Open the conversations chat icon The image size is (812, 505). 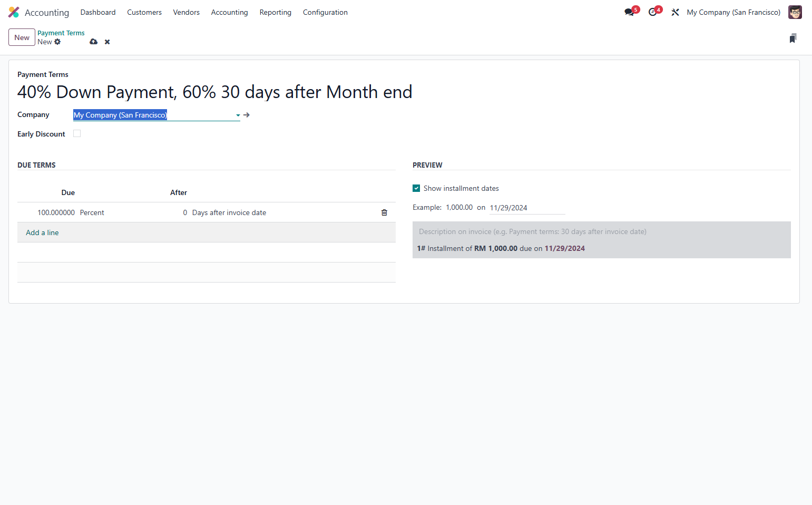pyautogui.click(x=629, y=12)
